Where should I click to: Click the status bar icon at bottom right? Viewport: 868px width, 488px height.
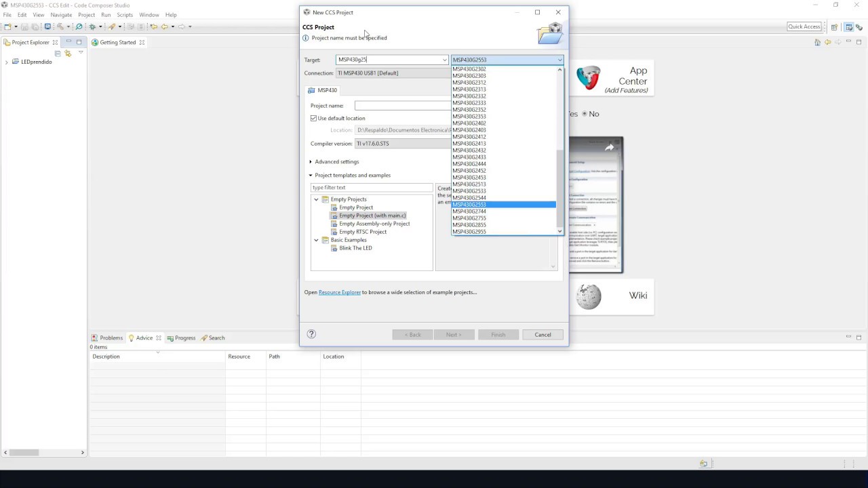click(x=703, y=464)
